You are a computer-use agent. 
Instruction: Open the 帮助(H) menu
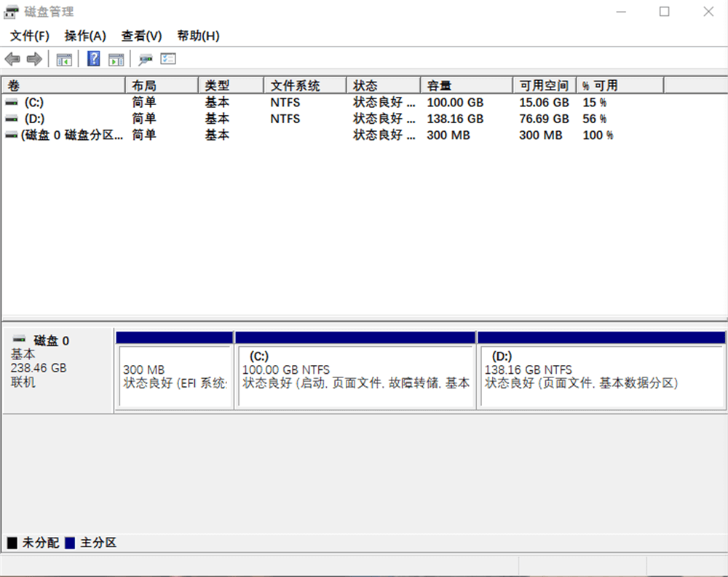198,36
